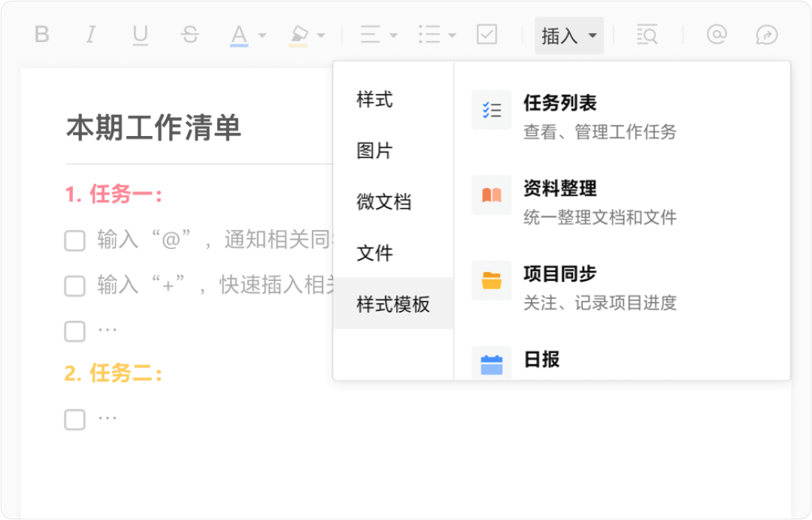Apply strikethrough formatting
This screenshot has width=812, height=520.
pyautogui.click(x=190, y=35)
